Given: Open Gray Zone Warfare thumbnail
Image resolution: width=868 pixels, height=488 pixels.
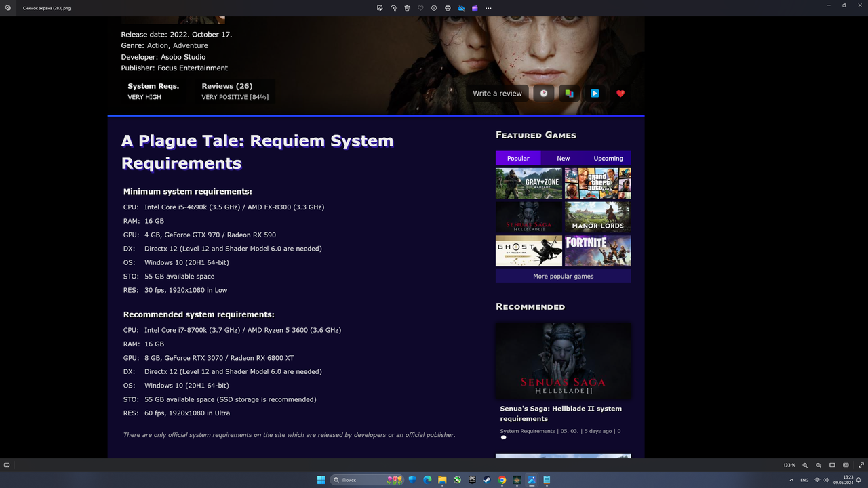Looking at the screenshot, I should click(529, 183).
